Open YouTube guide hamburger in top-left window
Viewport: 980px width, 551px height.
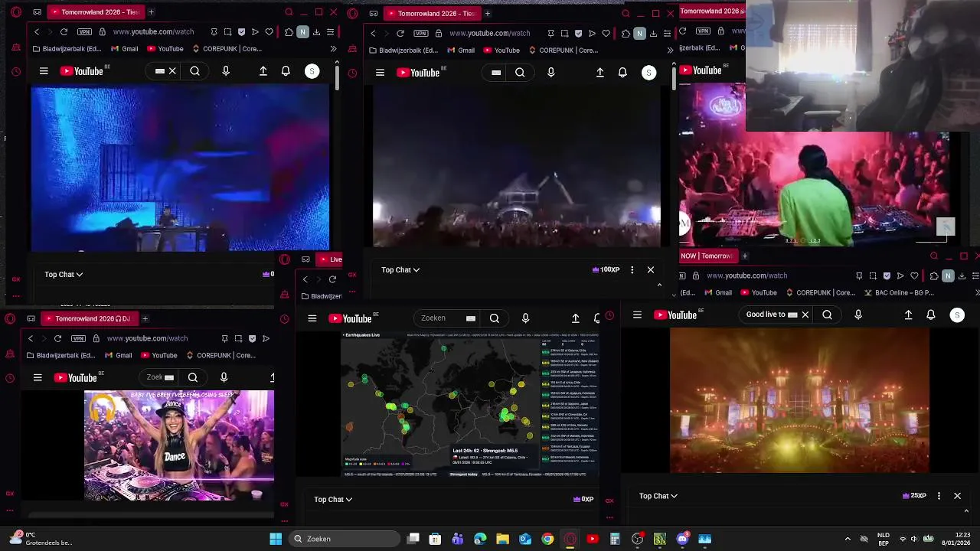[44, 71]
